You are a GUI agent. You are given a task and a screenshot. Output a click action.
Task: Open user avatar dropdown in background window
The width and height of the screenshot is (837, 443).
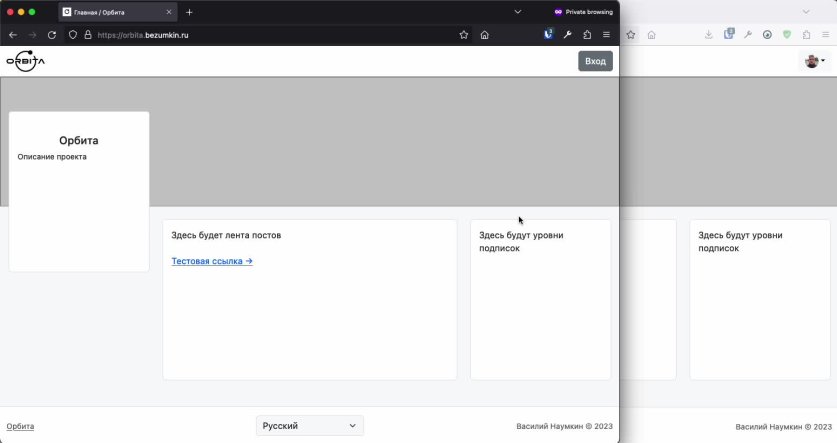coord(815,61)
